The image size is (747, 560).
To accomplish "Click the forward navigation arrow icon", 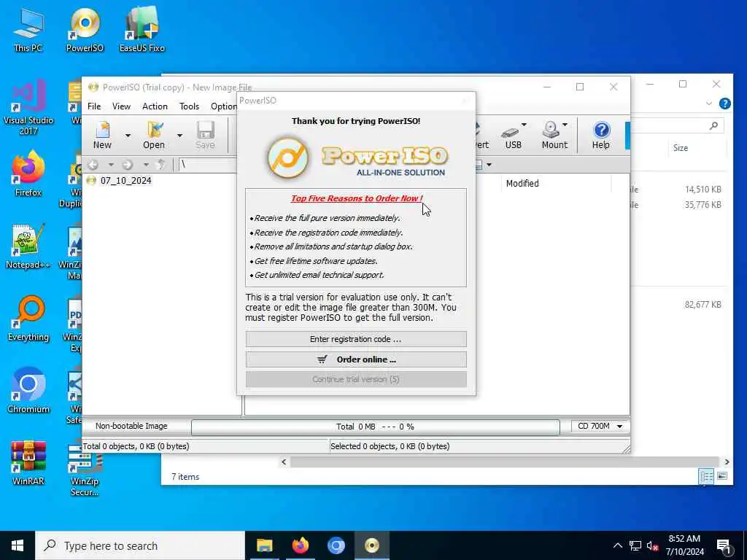I will [127, 165].
